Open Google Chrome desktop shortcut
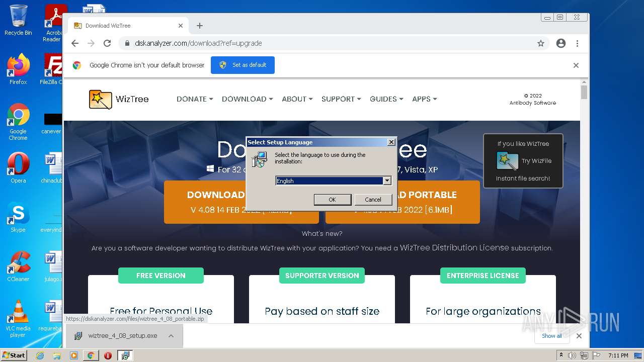Image resolution: width=644 pixels, height=362 pixels. [x=18, y=122]
